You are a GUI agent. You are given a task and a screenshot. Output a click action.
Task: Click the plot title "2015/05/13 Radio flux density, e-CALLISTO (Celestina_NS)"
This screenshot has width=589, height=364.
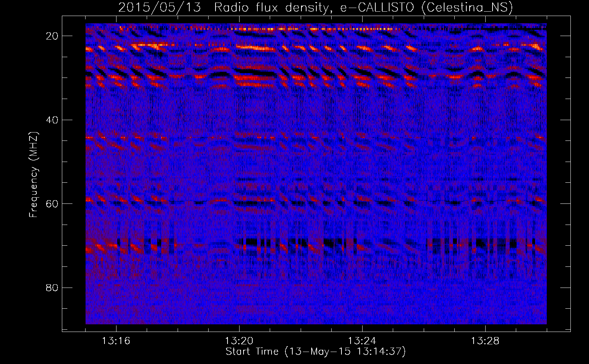(316, 7)
